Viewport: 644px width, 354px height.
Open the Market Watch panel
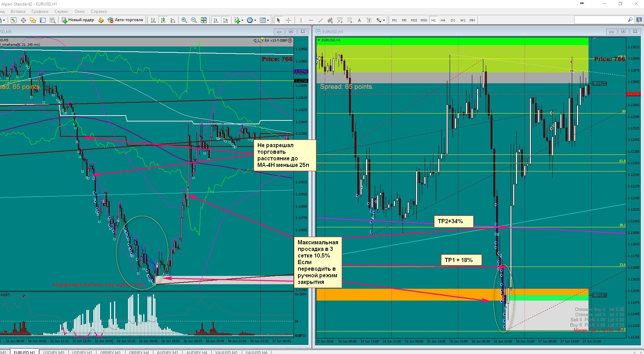click(14, 20)
